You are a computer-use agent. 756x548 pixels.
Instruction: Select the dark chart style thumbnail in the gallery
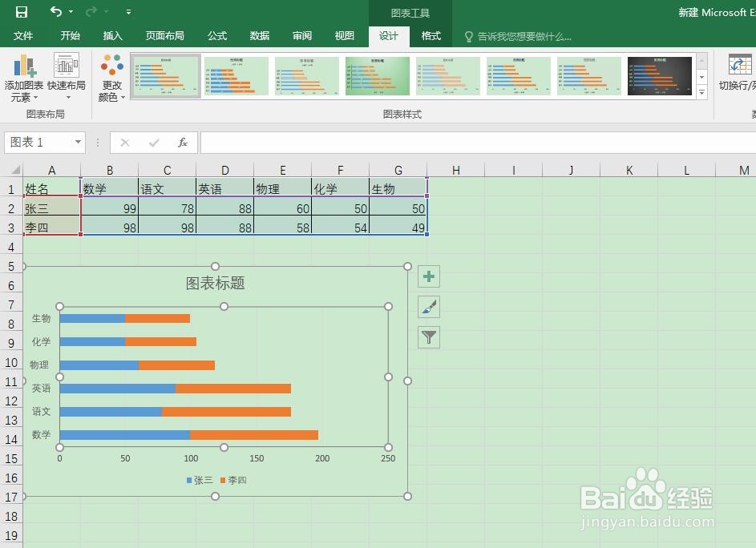coord(659,75)
